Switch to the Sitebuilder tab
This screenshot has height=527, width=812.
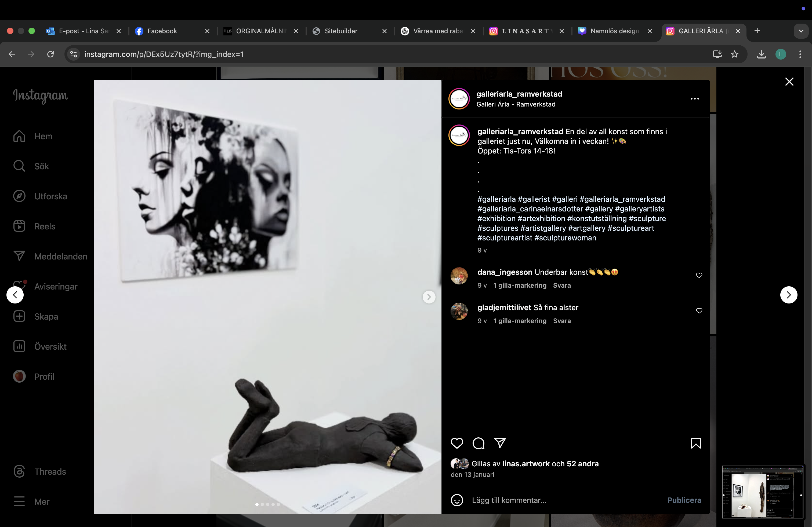(x=350, y=31)
